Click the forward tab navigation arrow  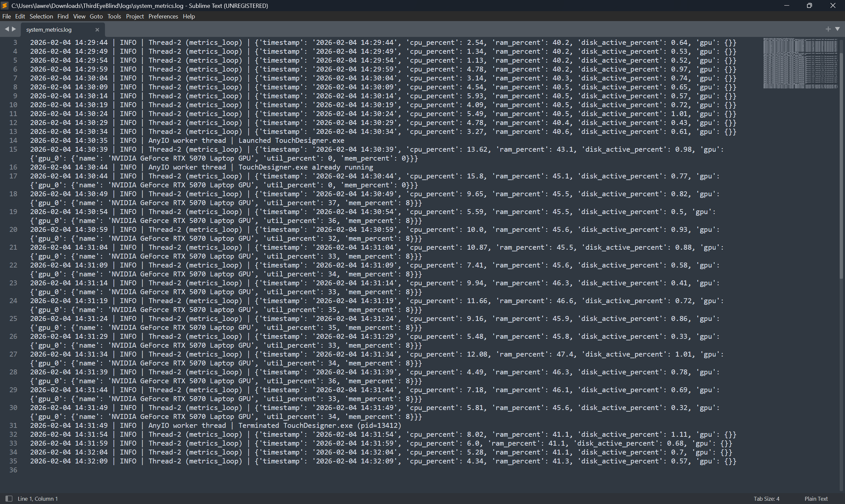click(14, 29)
